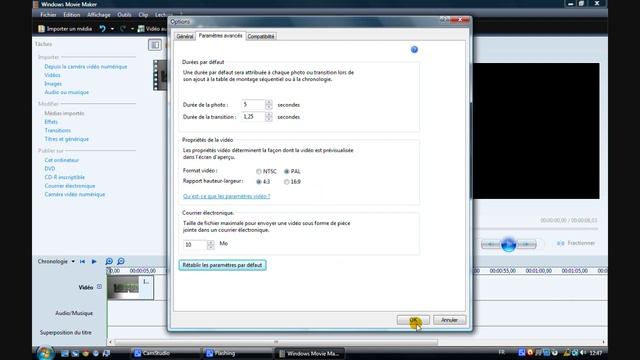
Task: Click the Annuler button
Action: point(449,320)
